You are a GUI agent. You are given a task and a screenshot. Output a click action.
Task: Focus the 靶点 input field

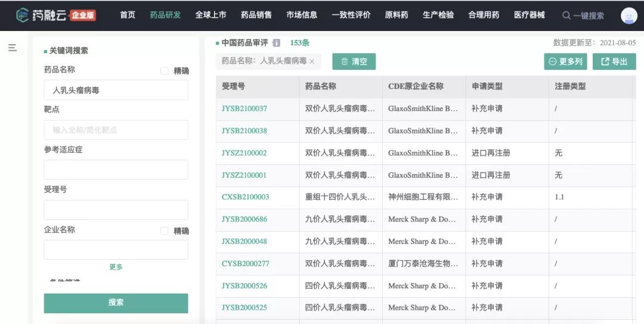[116, 130]
